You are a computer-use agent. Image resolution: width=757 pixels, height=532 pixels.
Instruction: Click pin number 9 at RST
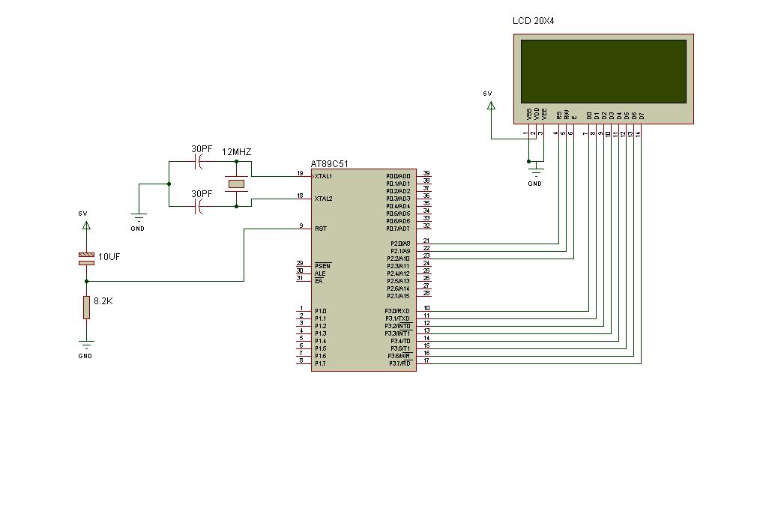click(301, 226)
